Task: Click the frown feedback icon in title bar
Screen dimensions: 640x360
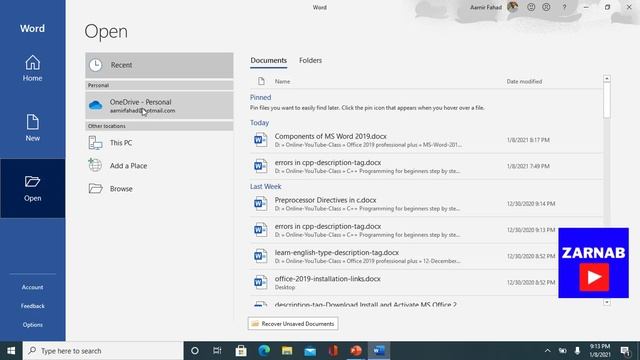Action: click(x=546, y=7)
